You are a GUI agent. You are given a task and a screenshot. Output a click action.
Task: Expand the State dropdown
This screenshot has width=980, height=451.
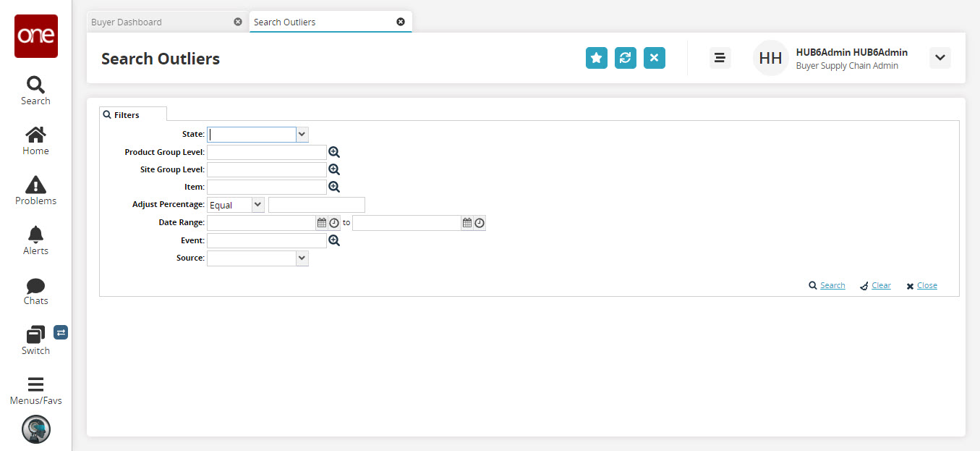click(302, 134)
